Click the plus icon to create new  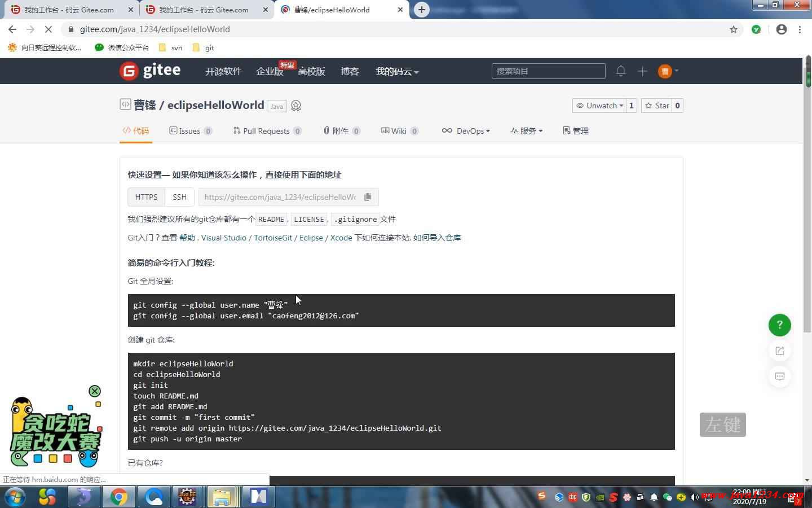pyautogui.click(x=642, y=71)
